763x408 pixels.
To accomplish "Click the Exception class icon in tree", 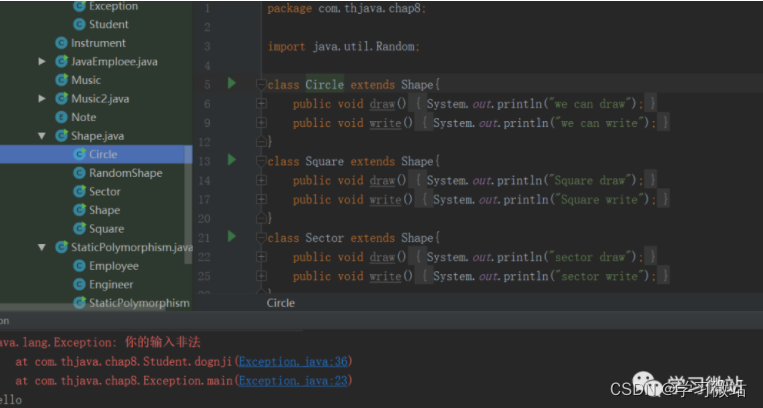I will [x=79, y=6].
